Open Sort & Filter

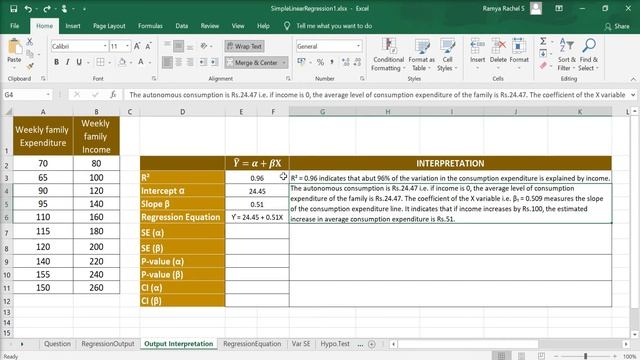click(567, 55)
